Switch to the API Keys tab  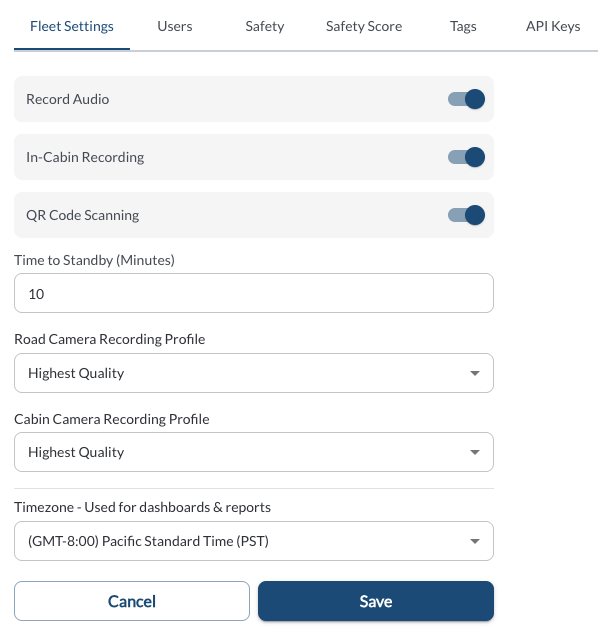tap(553, 26)
